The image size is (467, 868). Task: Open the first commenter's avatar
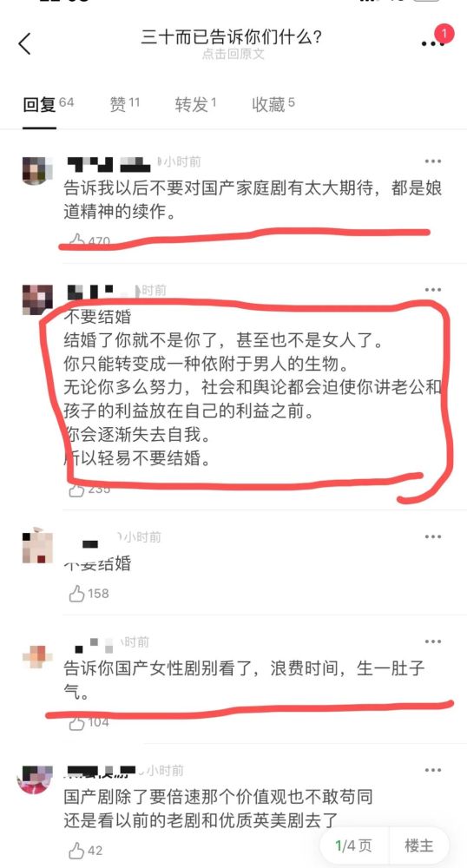[x=37, y=170]
